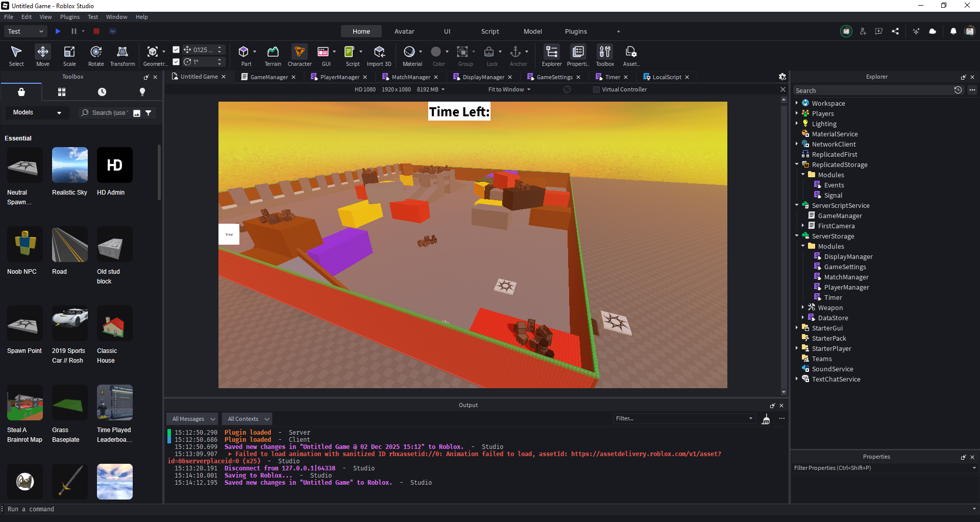Open the Fit to Window dropdown
The image size is (980, 522).
pos(509,89)
